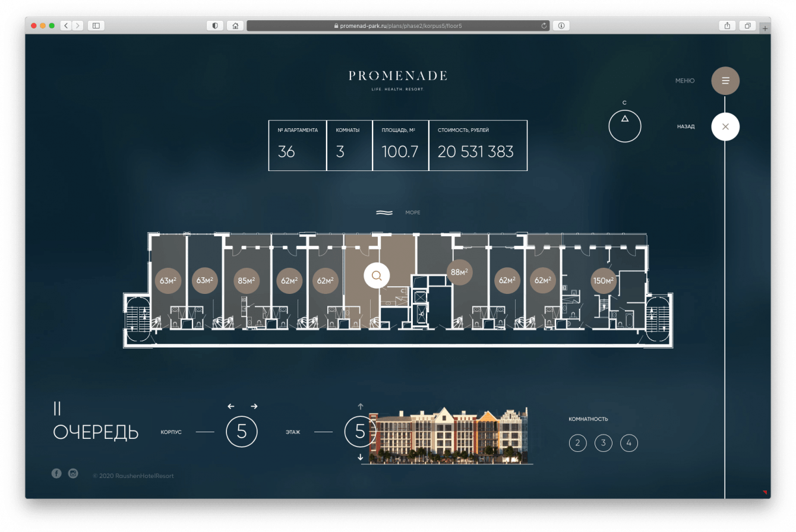Click the ЭТАЖ label
The image size is (796, 532).
click(293, 432)
